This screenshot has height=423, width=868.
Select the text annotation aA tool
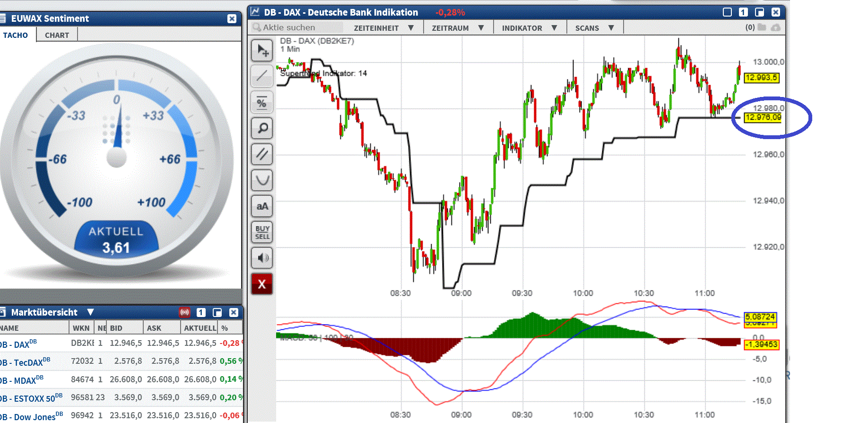pos(262,206)
